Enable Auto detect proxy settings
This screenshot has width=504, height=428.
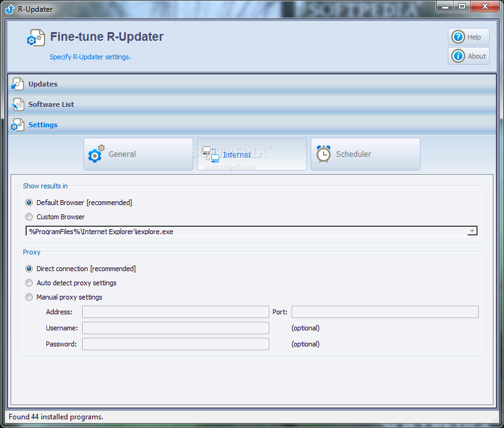click(29, 283)
